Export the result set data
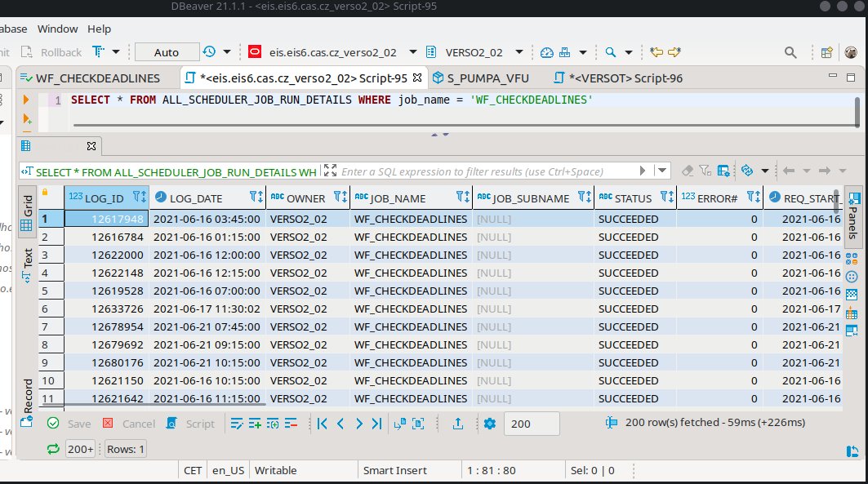Viewport: 868px width, 484px height. tap(458, 424)
